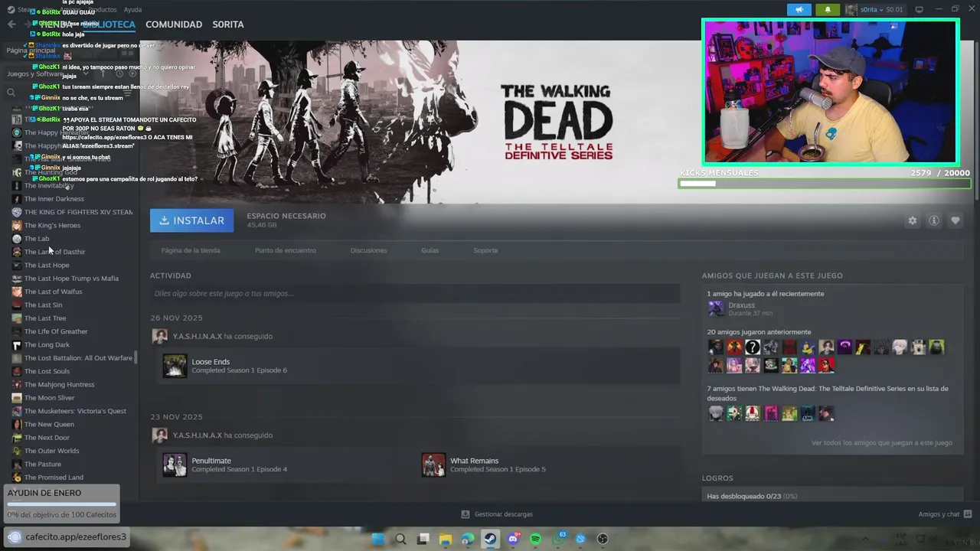
Task: Click the library search magnifier icon
Action: [x=11, y=93]
